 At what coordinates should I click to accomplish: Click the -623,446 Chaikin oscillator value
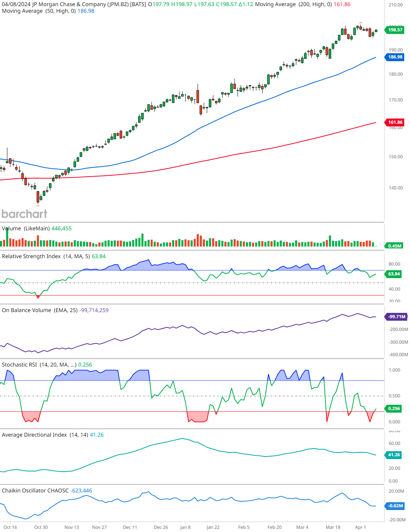click(x=81, y=491)
